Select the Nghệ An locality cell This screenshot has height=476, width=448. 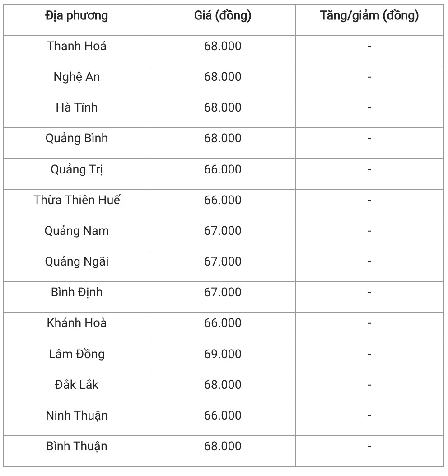(x=77, y=77)
